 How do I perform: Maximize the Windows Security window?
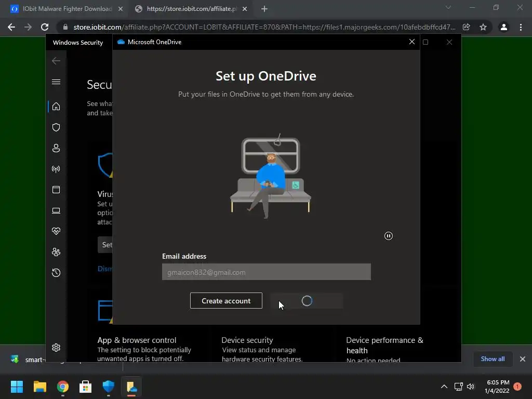(x=425, y=42)
